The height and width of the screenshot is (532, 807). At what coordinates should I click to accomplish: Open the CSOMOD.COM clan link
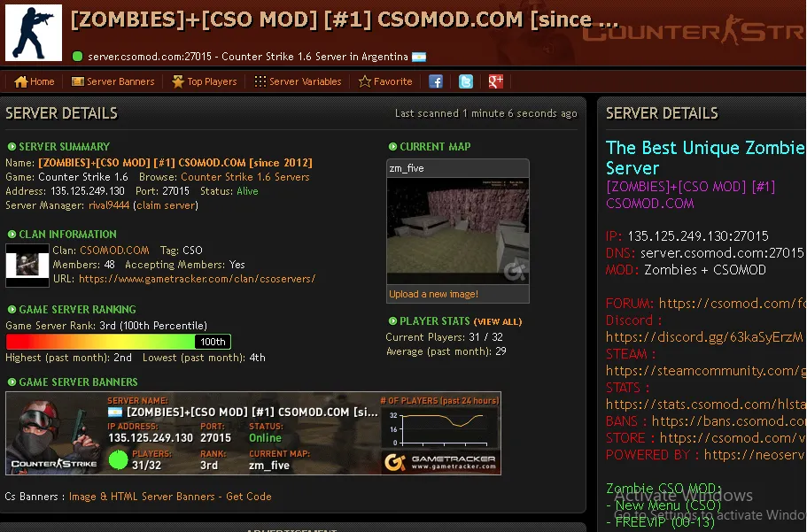[114, 250]
